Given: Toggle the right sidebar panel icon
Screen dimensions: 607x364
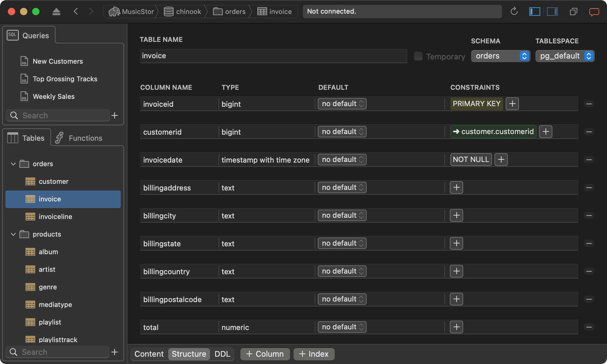Looking at the screenshot, I should point(552,11).
